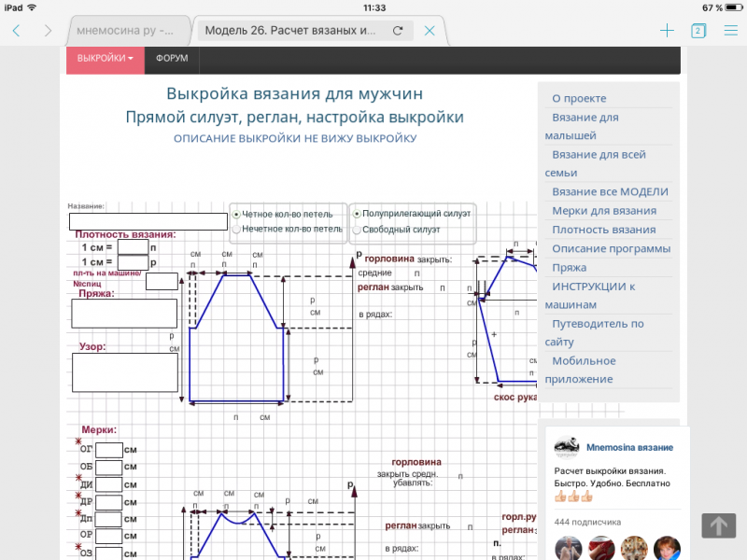The width and height of the screenshot is (747, 560).
Task: Tap the Safari forward arrow
Action: click(x=48, y=31)
